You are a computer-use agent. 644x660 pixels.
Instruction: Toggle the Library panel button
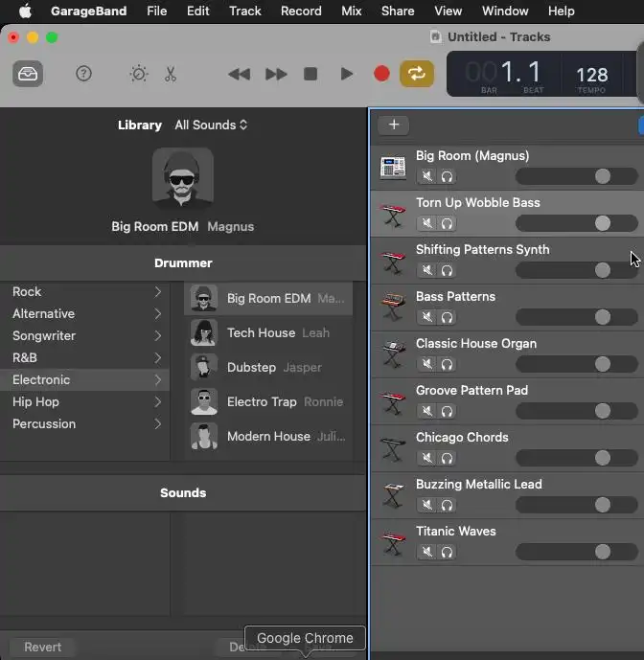tap(28, 74)
